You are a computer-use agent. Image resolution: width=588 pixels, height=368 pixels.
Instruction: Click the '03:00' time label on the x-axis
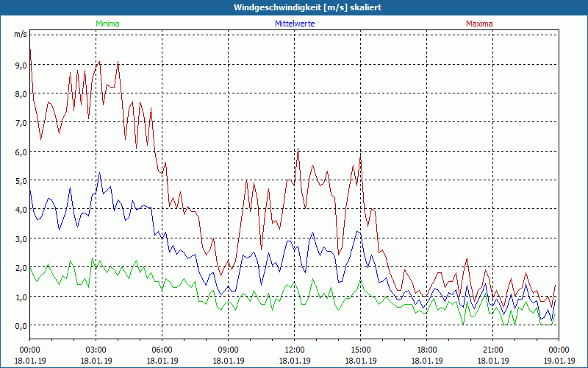96,350
